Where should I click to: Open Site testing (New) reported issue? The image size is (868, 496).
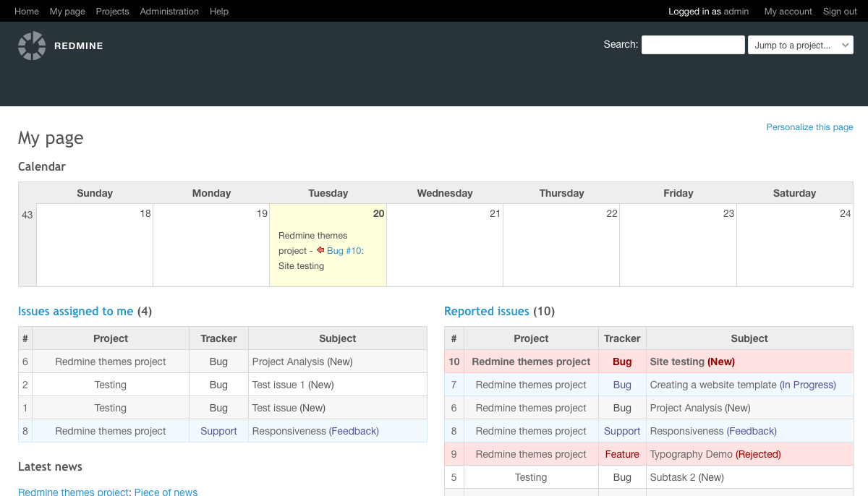[x=692, y=362]
